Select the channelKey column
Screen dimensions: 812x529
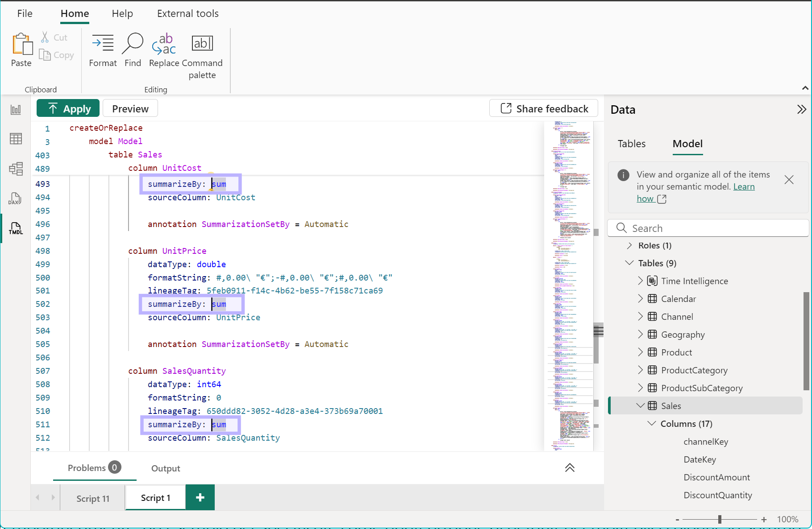click(706, 442)
